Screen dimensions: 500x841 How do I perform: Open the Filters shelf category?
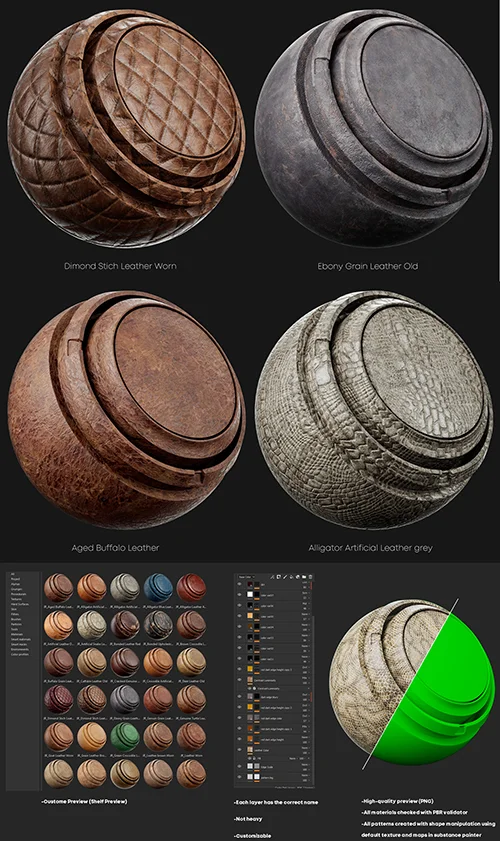tap(15, 614)
